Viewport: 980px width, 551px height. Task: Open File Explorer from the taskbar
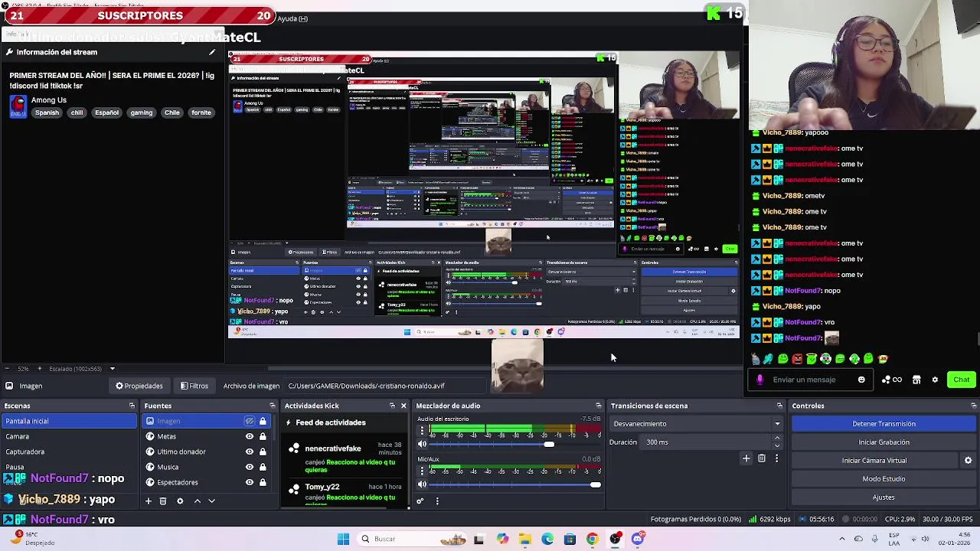524,539
